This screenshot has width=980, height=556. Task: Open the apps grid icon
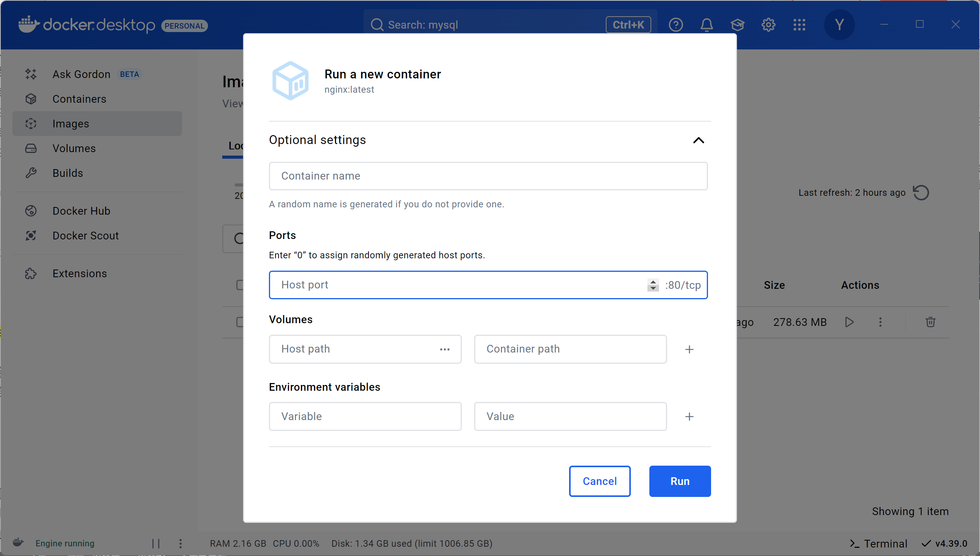(x=799, y=25)
